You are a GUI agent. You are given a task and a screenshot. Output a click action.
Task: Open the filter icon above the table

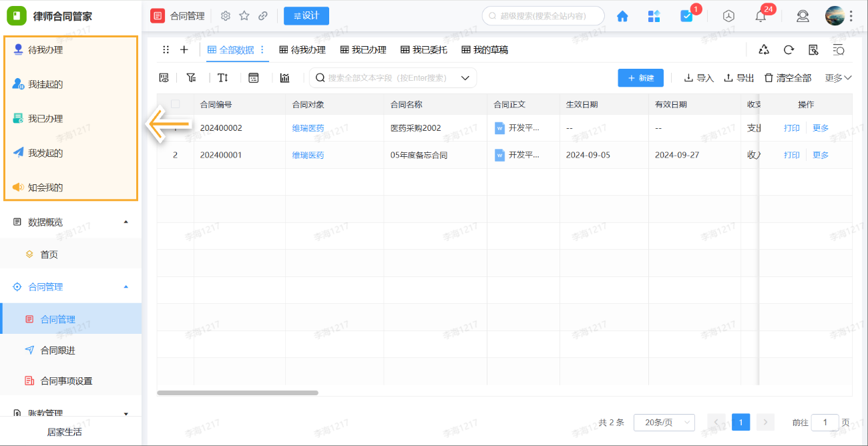[x=191, y=77]
